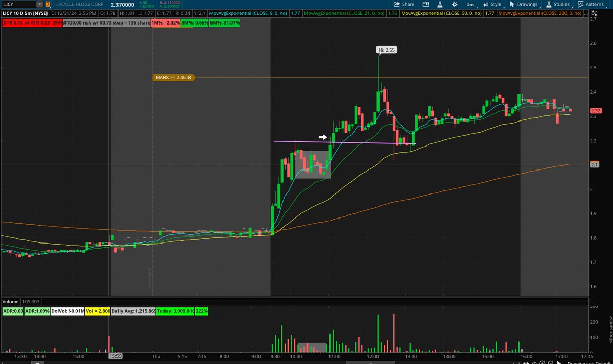
Task: Expand the symbol dropdown arrow beside LICY
Action: tap(39, 4)
